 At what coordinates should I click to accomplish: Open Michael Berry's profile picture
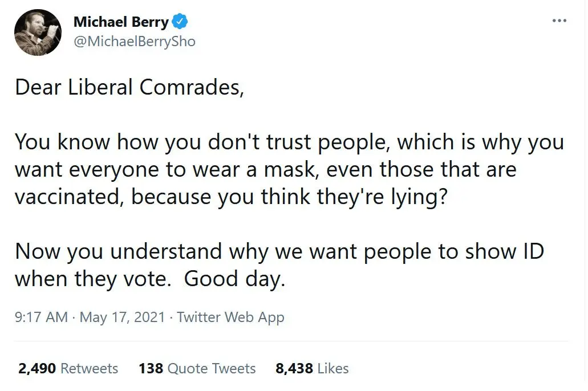[x=38, y=32]
